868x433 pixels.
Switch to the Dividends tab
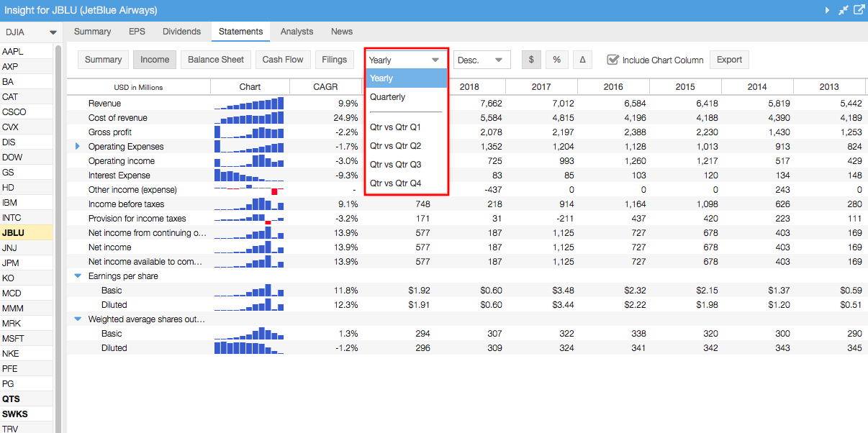(x=181, y=32)
